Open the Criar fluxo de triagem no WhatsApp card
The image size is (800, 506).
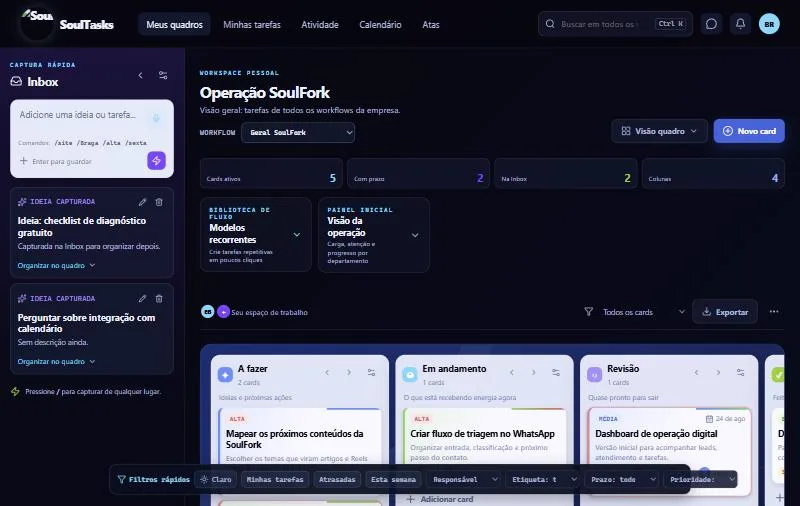point(484,436)
